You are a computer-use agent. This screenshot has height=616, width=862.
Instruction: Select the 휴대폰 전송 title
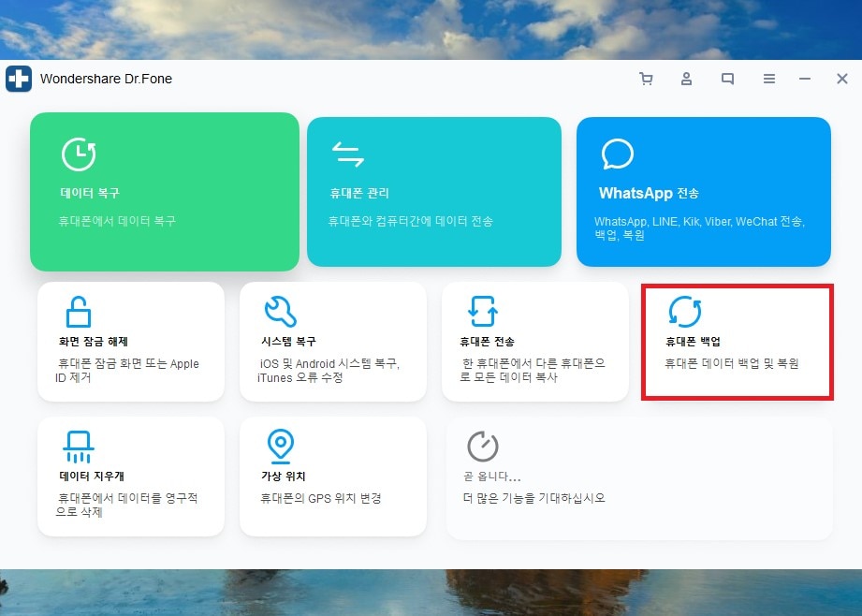tap(487, 342)
